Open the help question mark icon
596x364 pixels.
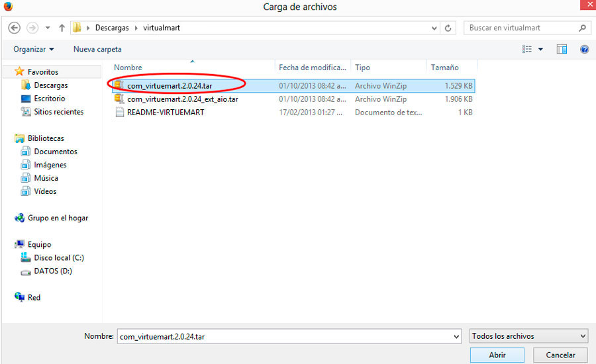584,50
